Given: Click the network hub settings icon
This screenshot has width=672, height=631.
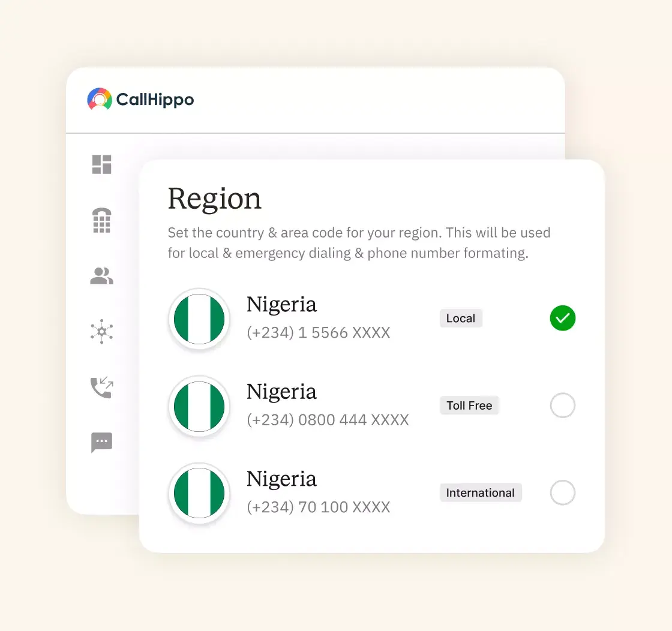Looking at the screenshot, I should tap(102, 331).
